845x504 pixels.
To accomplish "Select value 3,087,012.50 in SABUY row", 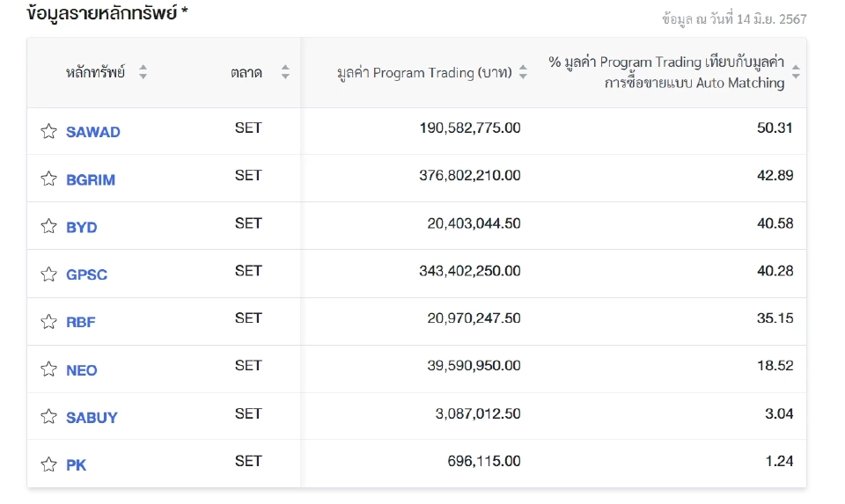I will tap(478, 413).
